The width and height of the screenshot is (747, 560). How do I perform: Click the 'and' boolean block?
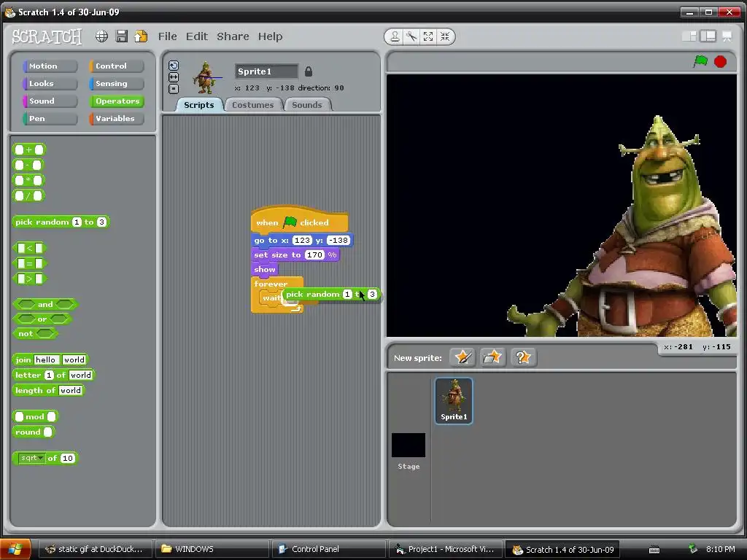[46, 304]
